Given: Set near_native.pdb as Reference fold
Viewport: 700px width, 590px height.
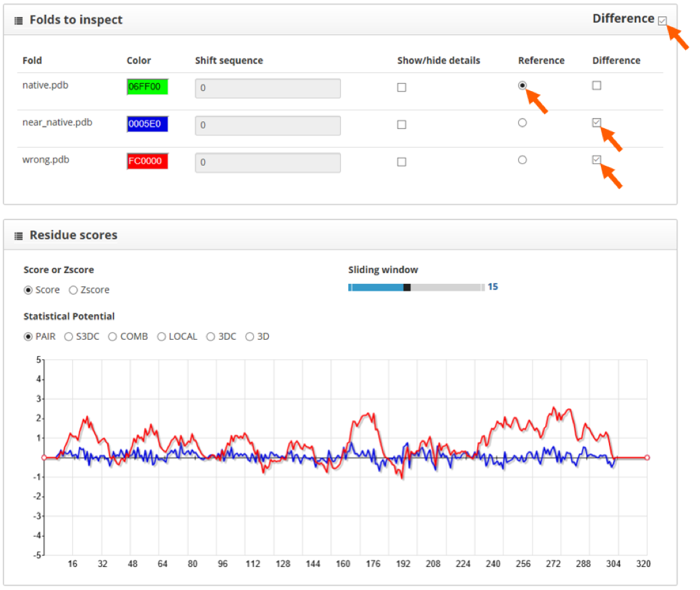Looking at the screenshot, I should coord(522,123).
